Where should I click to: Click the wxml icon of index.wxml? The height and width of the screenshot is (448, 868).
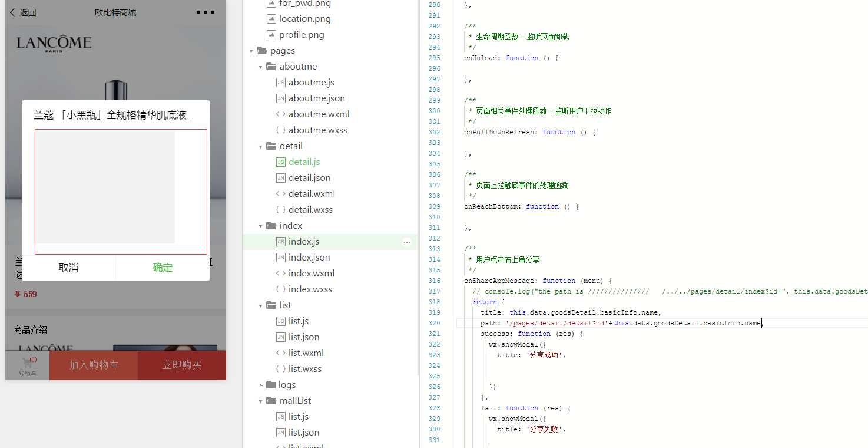pyautogui.click(x=281, y=274)
